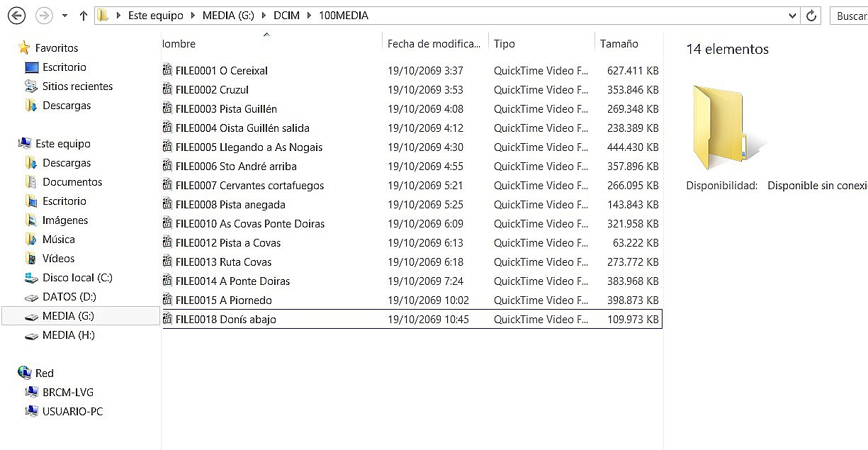Click video icon of FILE0007 Cervantes cortafuegos
This screenshot has width=868, height=450.
click(168, 185)
